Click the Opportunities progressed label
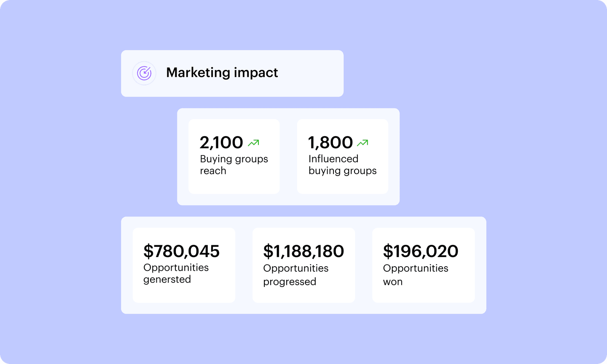607x364 pixels. [295, 275]
